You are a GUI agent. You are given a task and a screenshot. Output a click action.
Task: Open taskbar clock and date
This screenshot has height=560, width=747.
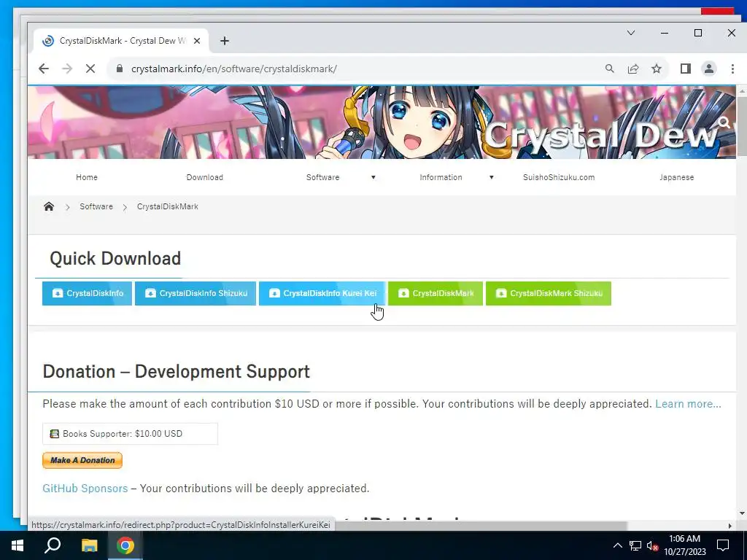tap(684, 545)
